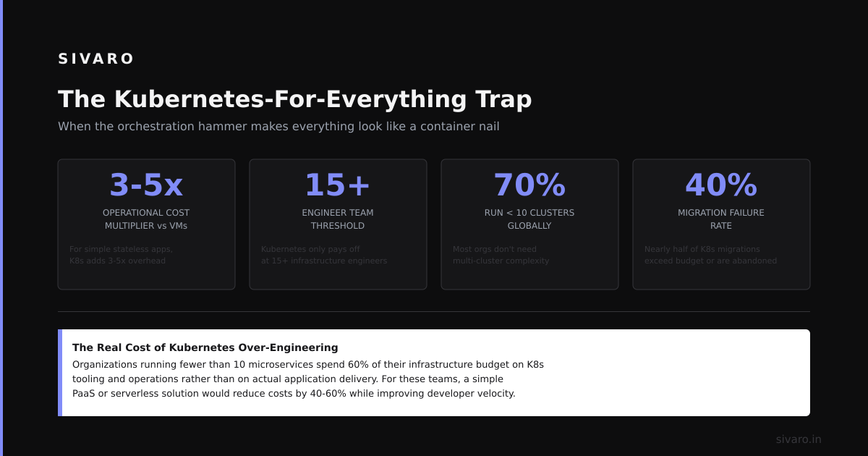Select the Migration Failure Rate label
This screenshot has width=868, height=456.
click(721, 219)
